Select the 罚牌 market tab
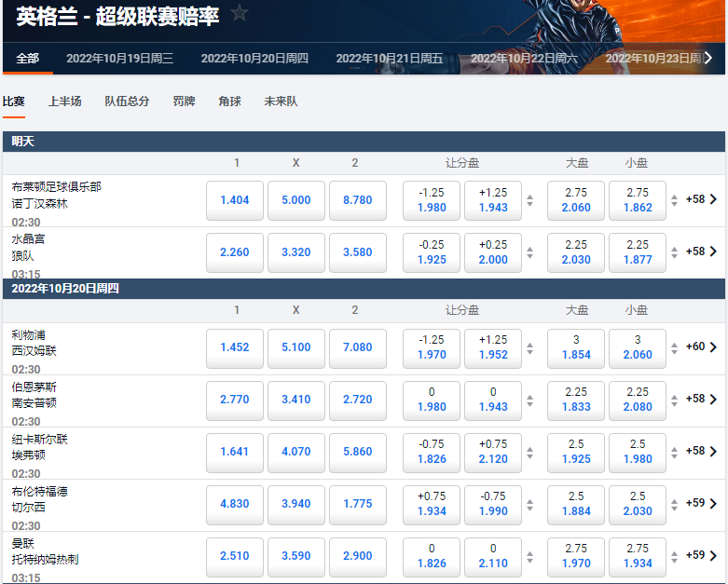The height and width of the screenshot is (584, 728). [x=184, y=102]
